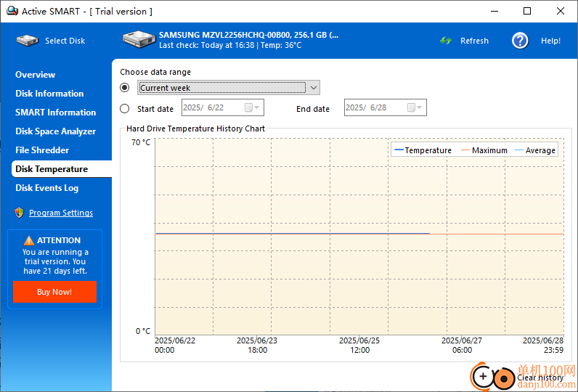Expand the Current week range dropdown

pos(314,88)
